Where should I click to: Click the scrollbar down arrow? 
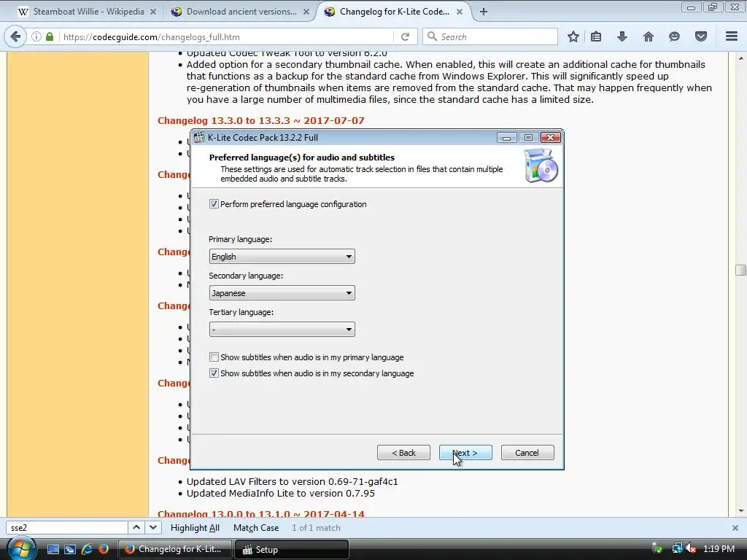[x=740, y=511]
